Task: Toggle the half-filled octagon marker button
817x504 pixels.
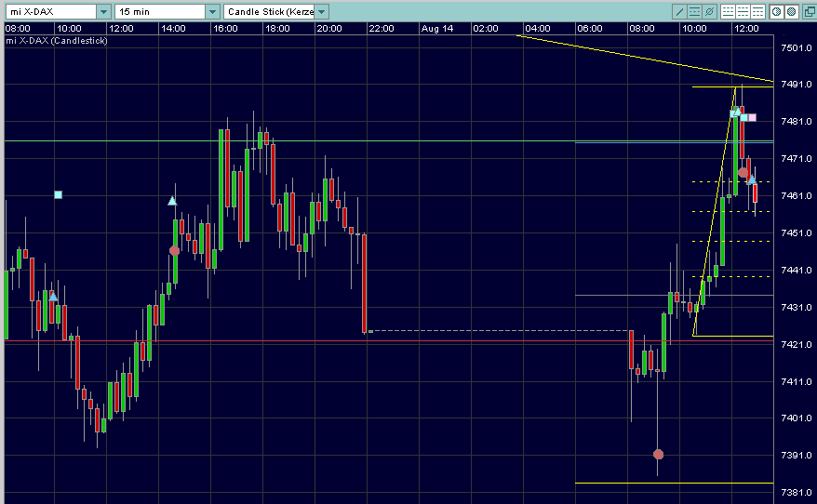Action: [777, 11]
